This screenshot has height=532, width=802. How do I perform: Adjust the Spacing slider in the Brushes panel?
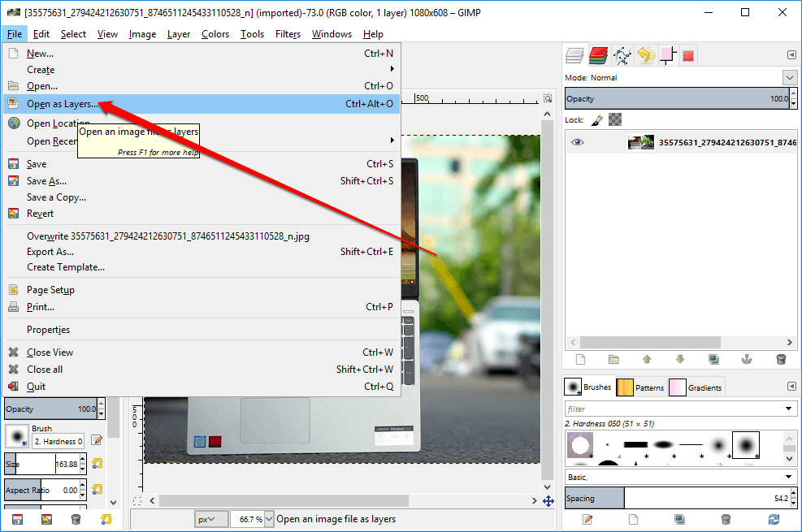[x=677, y=498]
